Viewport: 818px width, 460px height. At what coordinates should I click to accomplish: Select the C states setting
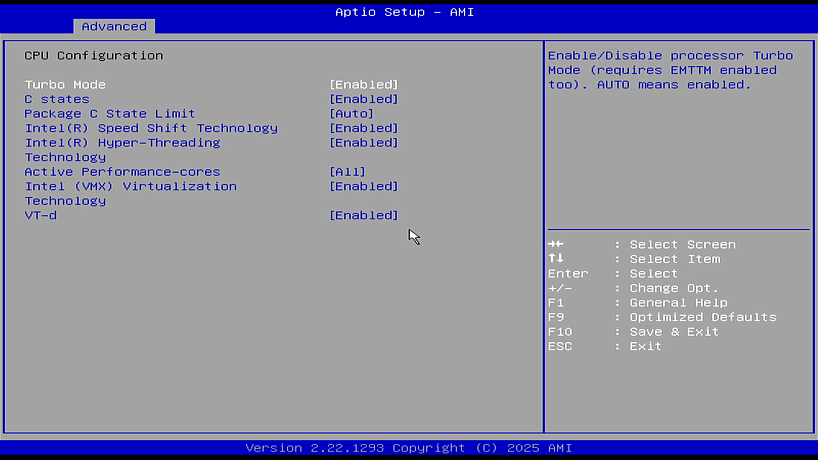[x=57, y=99]
